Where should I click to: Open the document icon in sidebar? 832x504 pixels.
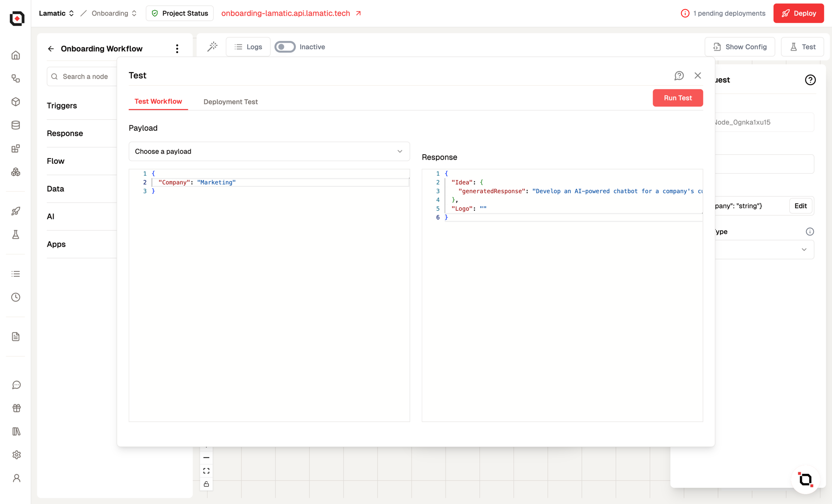(16, 337)
